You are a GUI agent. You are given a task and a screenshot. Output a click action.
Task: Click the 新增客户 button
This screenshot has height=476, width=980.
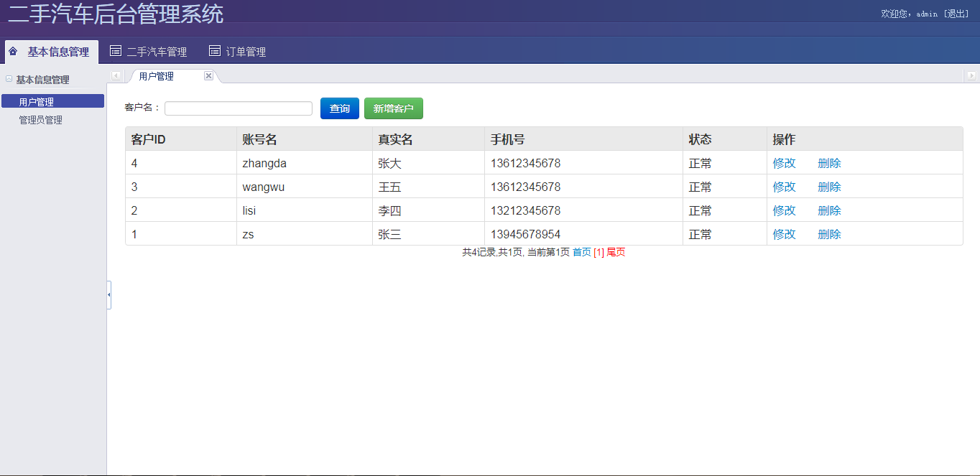coord(394,108)
